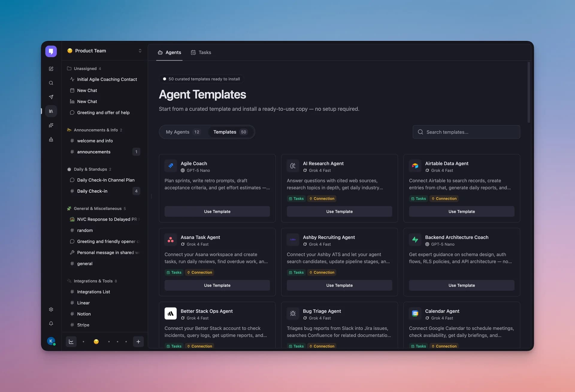Click the main content vertical scrollbar
575x392 pixels.
click(x=529, y=92)
